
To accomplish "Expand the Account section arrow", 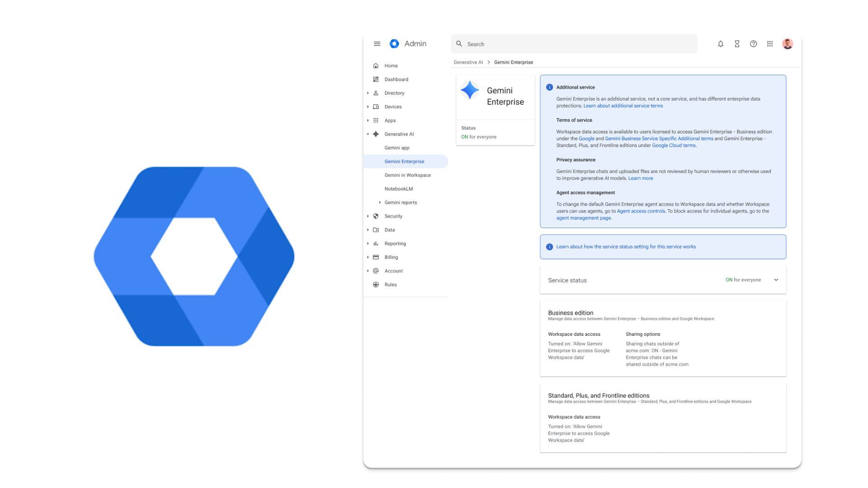I will click(368, 271).
